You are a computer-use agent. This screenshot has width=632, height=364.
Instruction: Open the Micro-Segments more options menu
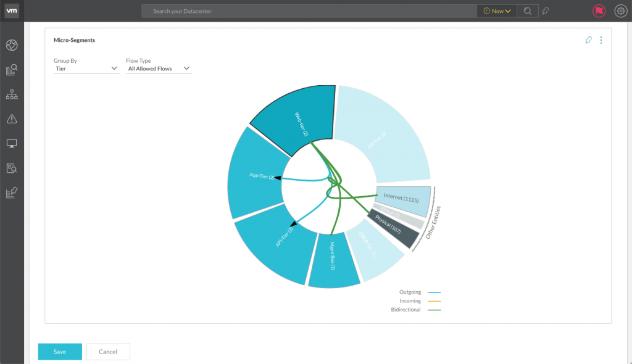tap(601, 40)
